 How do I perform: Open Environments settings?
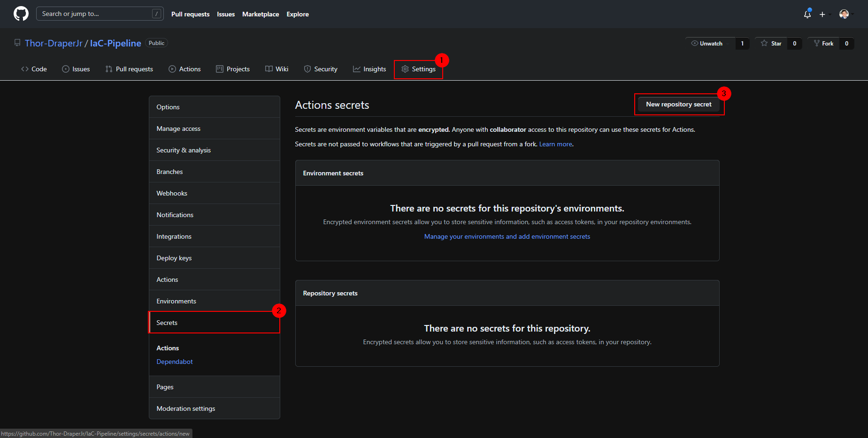click(215, 301)
